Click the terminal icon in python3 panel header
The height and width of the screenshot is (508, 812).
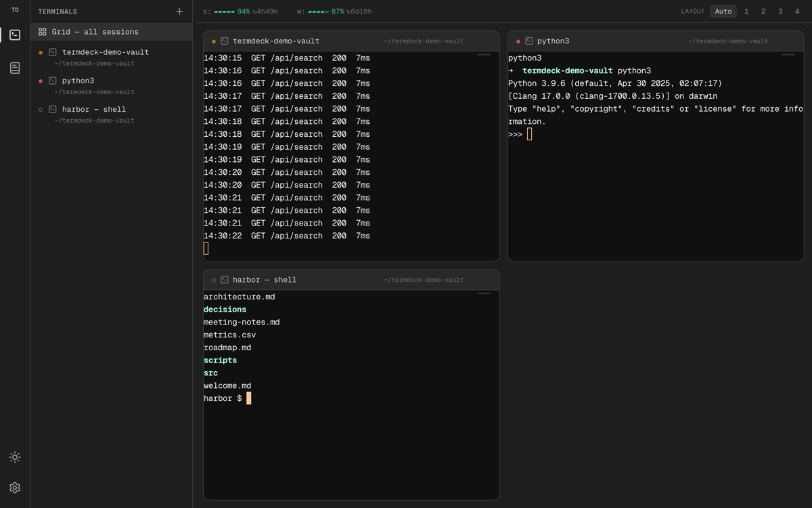point(529,41)
